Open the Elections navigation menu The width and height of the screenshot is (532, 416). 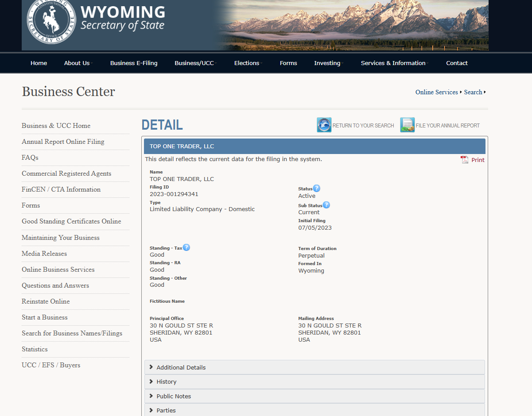point(247,63)
